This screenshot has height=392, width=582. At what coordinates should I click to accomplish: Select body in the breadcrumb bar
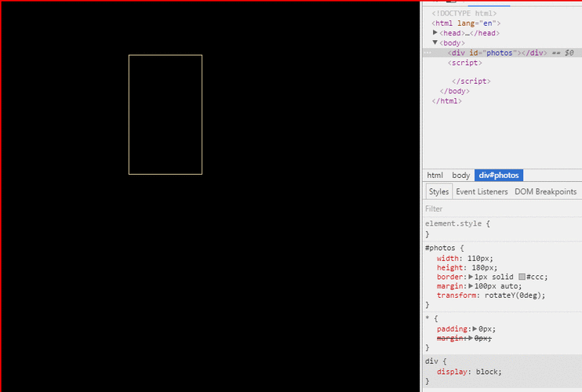460,176
